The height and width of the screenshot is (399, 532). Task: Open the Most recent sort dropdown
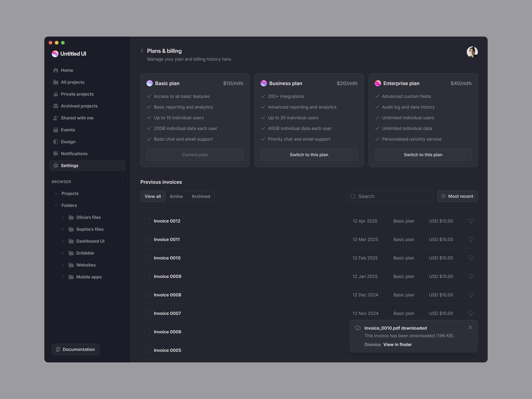tap(457, 196)
